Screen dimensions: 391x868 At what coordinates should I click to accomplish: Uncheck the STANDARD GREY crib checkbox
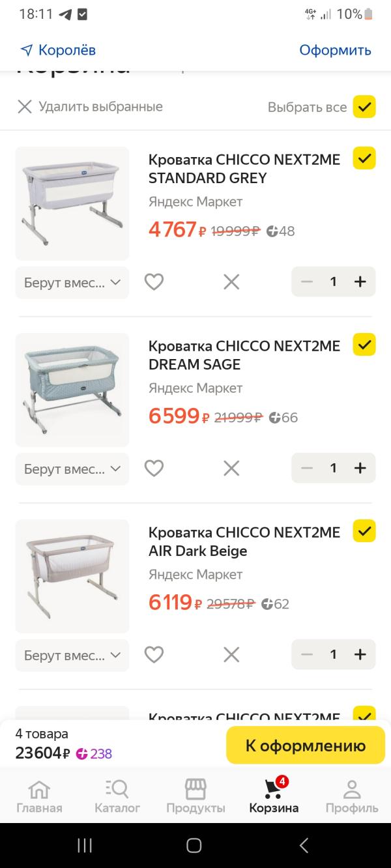pos(364,158)
